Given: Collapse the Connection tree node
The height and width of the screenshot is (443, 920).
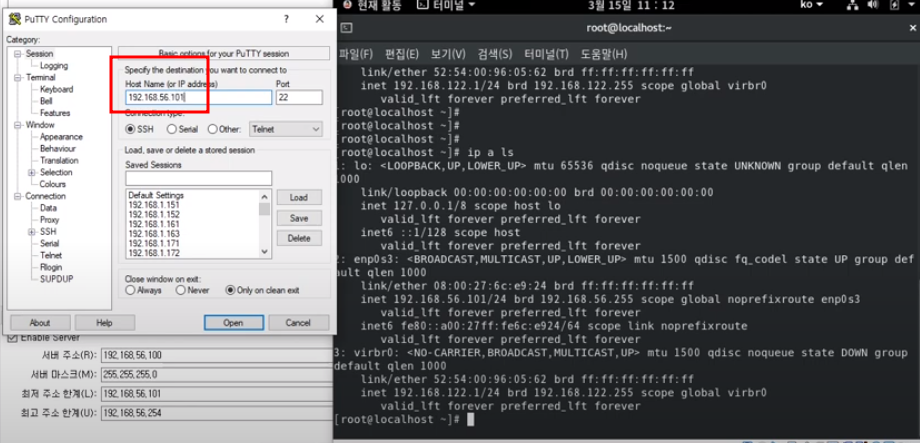Looking at the screenshot, I should (18, 196).
